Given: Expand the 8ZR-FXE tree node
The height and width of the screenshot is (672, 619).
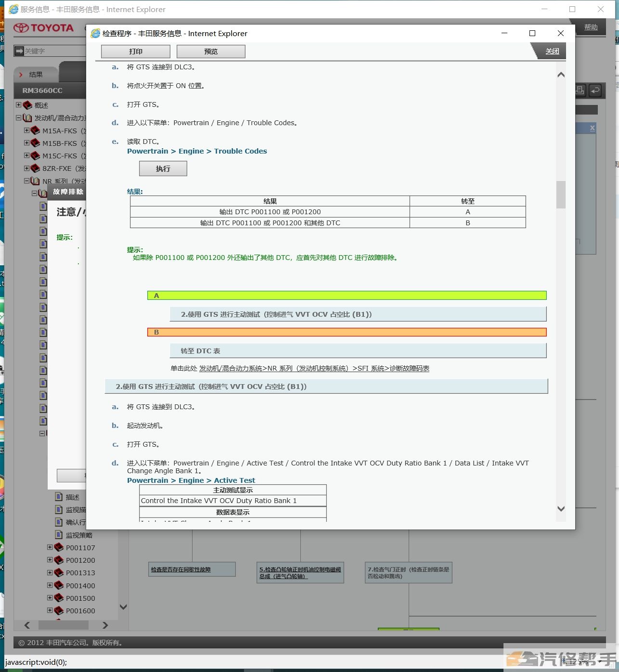Looking at the screenshot, I should click(26, 168).
